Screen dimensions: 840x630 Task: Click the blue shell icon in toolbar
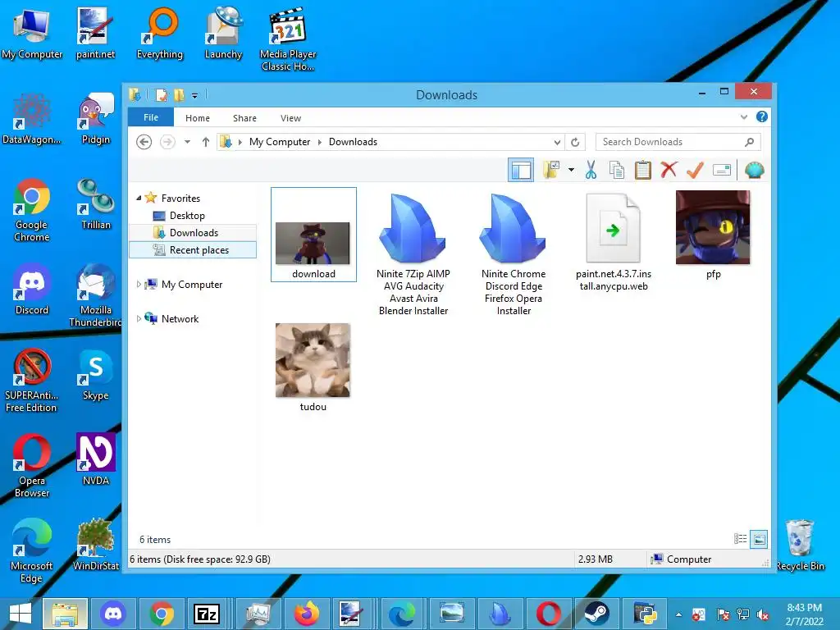coord(755,171)
